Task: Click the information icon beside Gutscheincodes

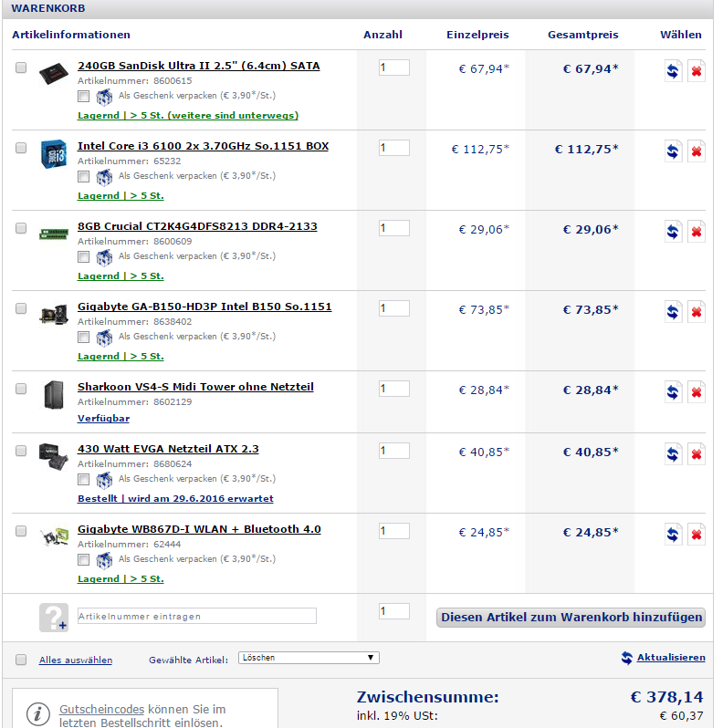Action: coord(38,713)
